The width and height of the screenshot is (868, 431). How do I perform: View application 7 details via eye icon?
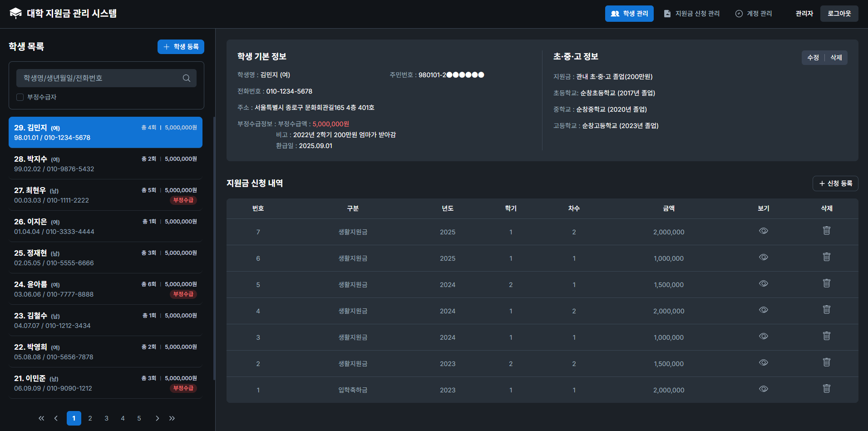[763, 231]
